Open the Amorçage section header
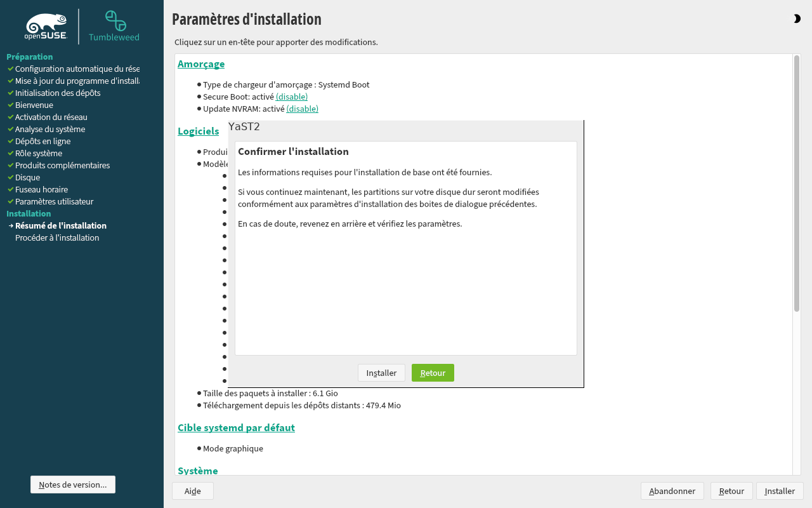Viewport: 812px width, 508px height. tap(201, 63)
